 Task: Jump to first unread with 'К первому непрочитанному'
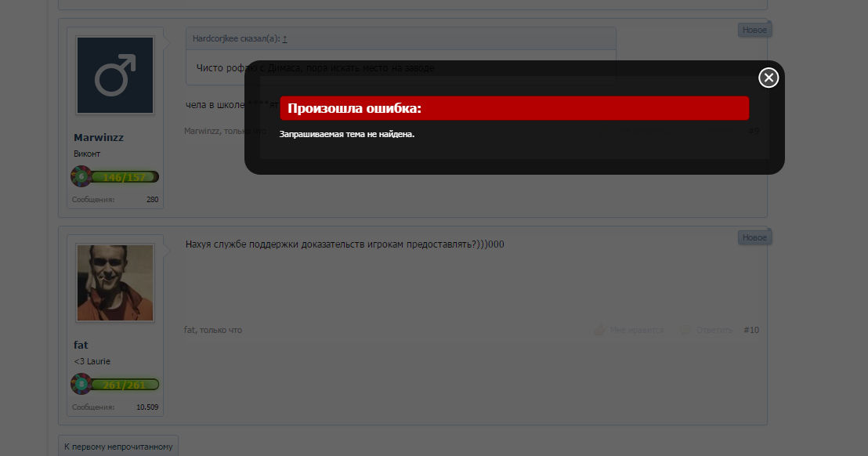118,447
